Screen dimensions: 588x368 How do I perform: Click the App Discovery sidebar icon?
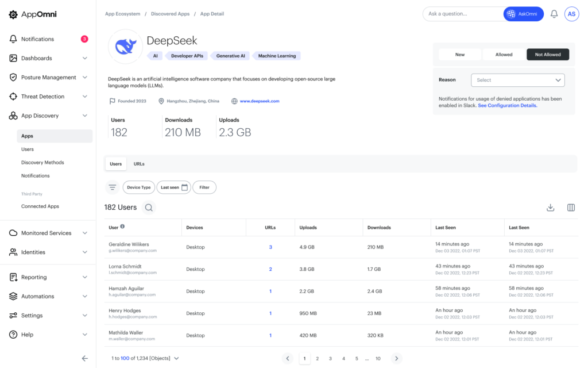tap(13, 116)
